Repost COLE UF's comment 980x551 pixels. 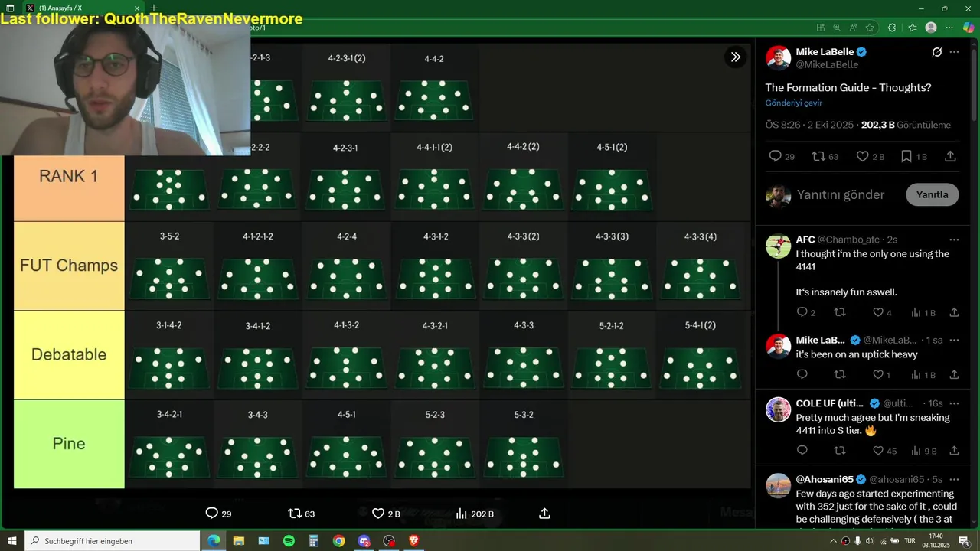[x=840, y=451]
